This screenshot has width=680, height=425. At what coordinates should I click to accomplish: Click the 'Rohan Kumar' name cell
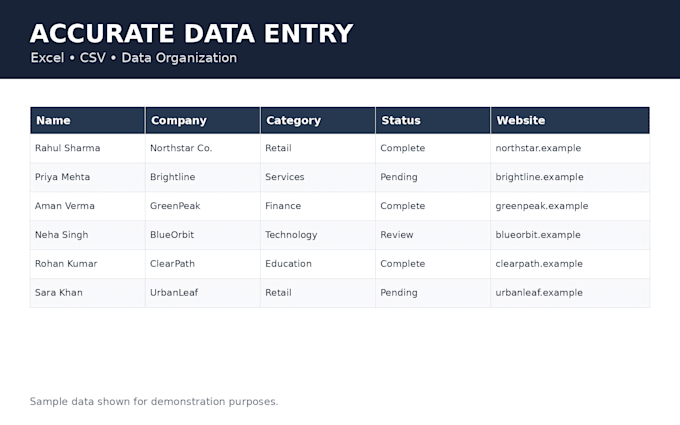(x=88, y=264)
